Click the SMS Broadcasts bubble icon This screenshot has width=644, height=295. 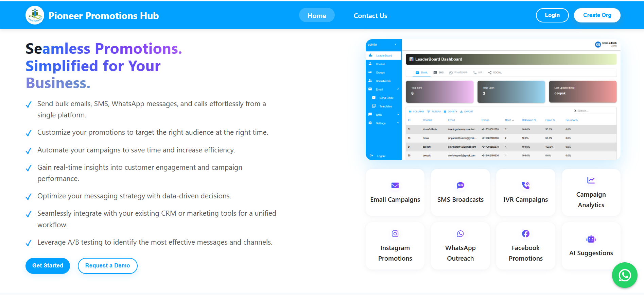[x=460, y=185]
